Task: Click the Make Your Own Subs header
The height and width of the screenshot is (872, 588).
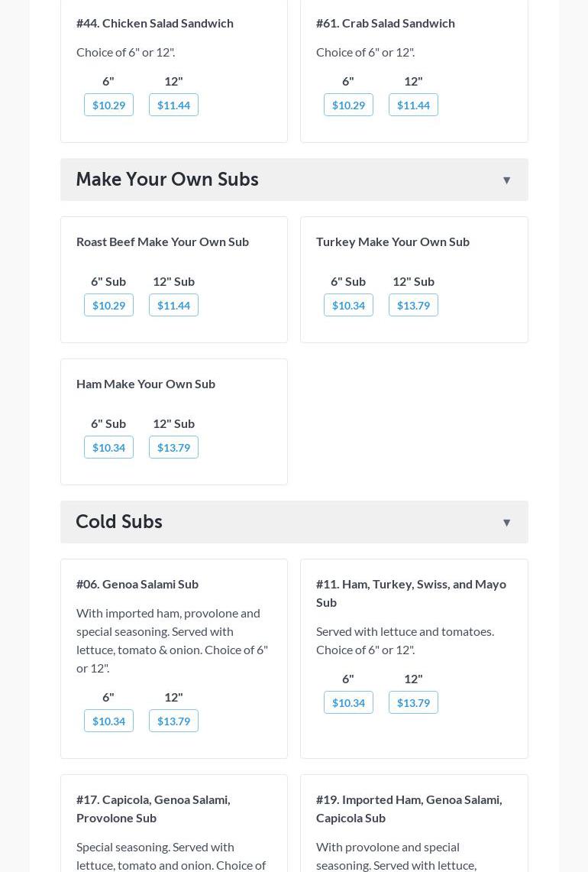Action: point(167,180)
